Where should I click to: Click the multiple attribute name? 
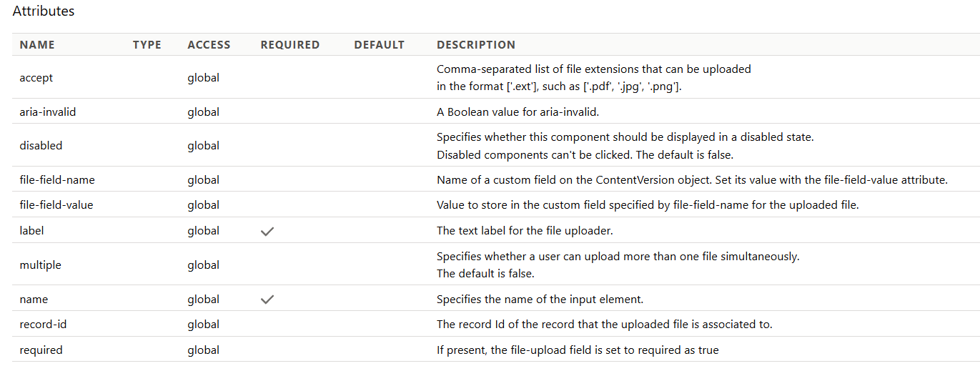point(41,264)
